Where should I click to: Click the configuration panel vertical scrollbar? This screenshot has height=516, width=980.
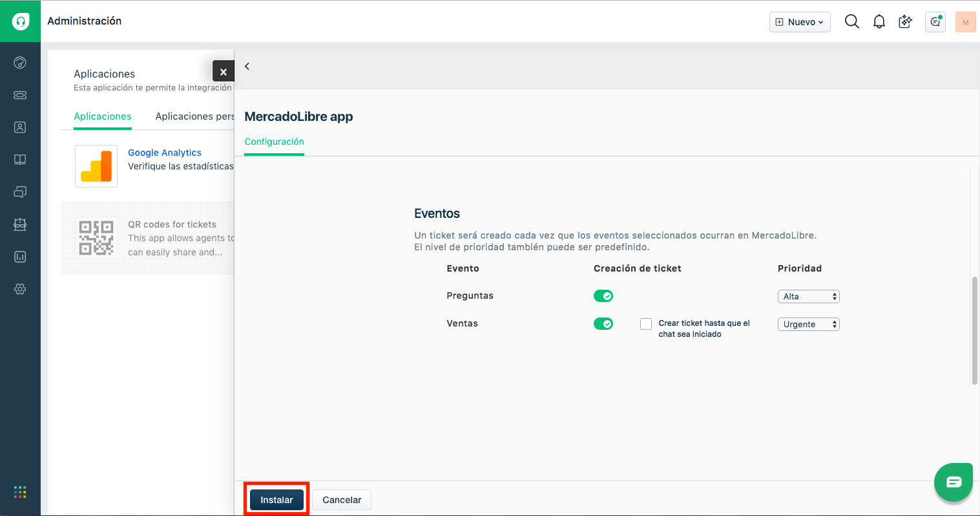[x=975, y=330]
